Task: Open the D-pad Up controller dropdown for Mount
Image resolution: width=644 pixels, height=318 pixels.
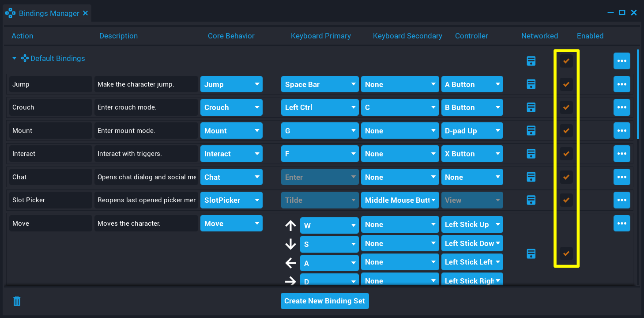Action: pyautogui.click(x=472, y=130)
